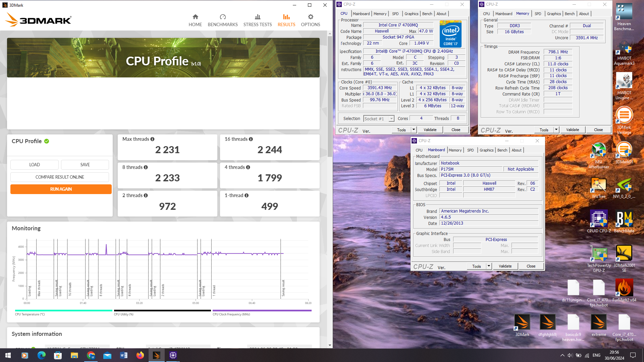Open Graphics tab in CPU-Z processor window
The width and height of the screenshot is (644, 362).
coord(411,14)
